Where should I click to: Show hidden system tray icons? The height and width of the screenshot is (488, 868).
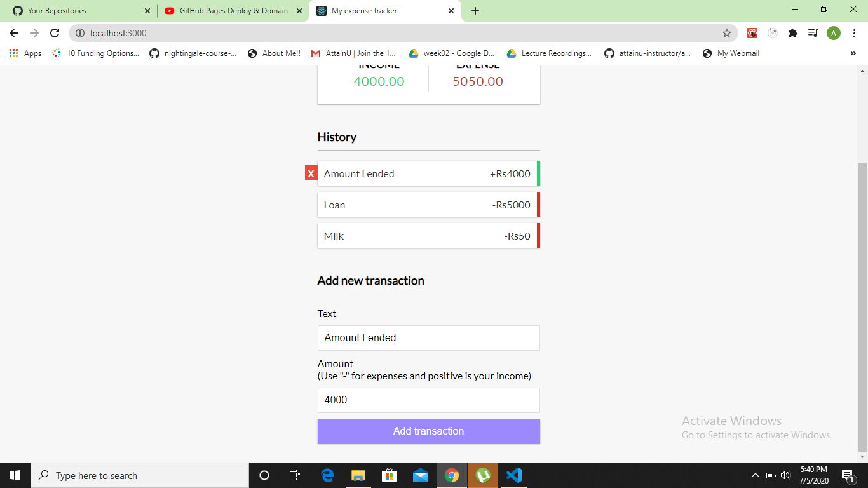756,475
